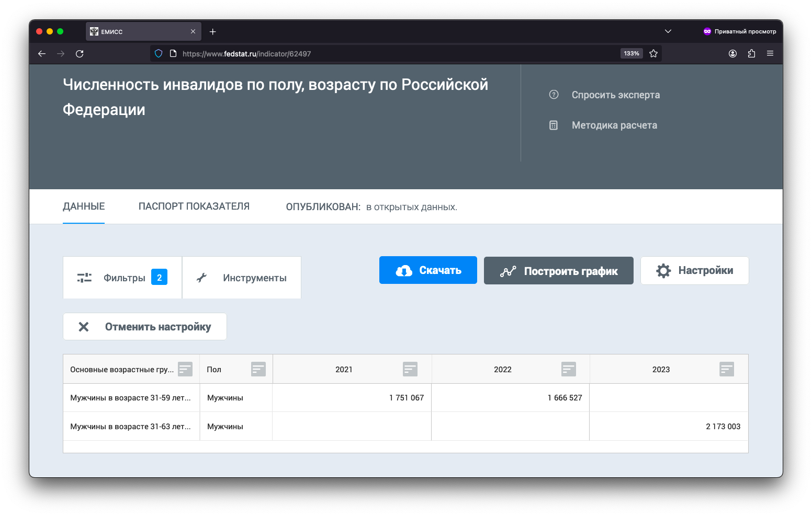This screenshot has height=516, width=812.
Task: Expand the Инструменты panel
Action: coord(242,278)
